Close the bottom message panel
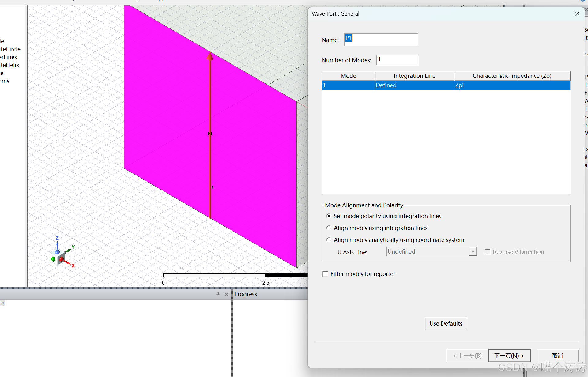Screen dimensions: 588x377 click(x=226, y=294)
